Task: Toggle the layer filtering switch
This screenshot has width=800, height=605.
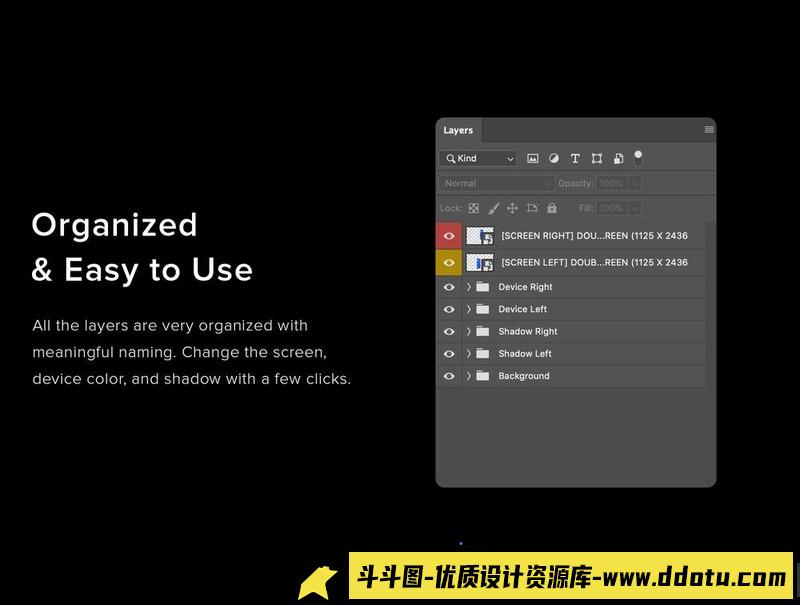Action: (638, 157)
